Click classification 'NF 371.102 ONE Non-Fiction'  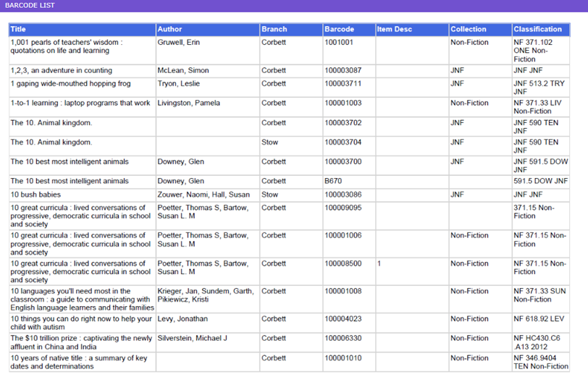point(533,51)
